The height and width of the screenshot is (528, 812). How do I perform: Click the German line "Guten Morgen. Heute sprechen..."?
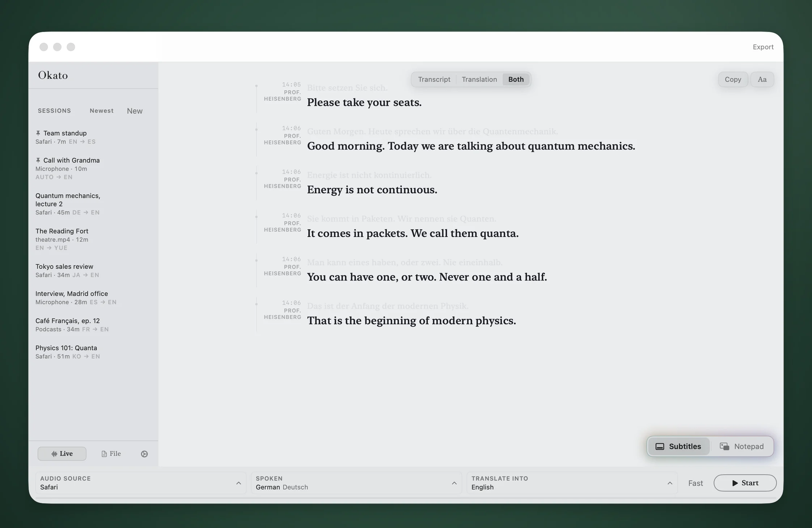[x=432, y=131]
